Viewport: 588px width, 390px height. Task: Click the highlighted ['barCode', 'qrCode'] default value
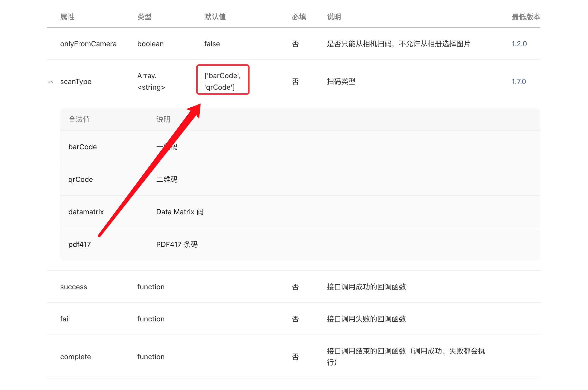point(223,81)
